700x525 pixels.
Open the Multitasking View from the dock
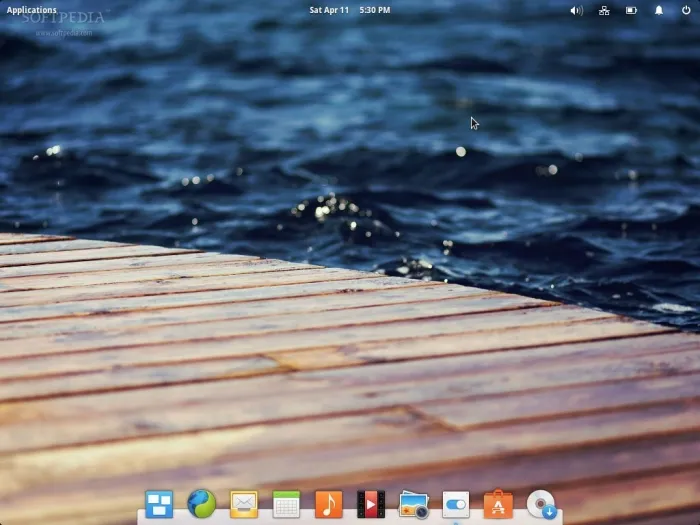[x=158, y=503]
